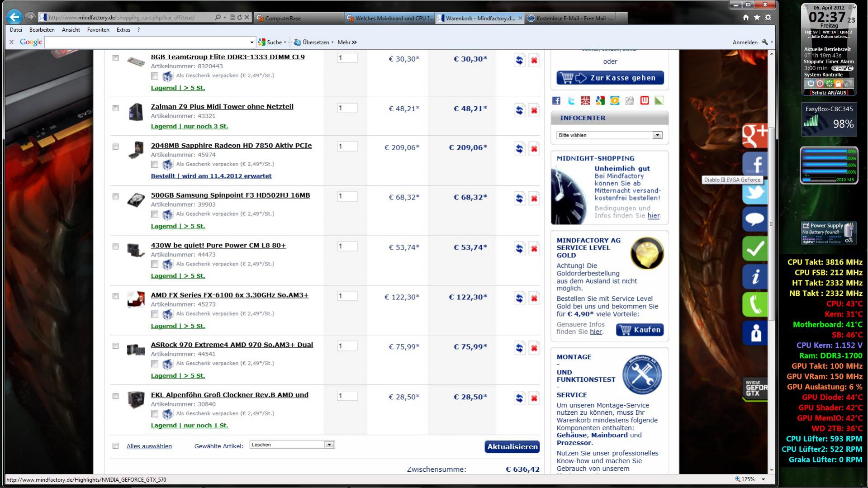Open the green phone contact sidebar button
868x488 pixels.
754,304
